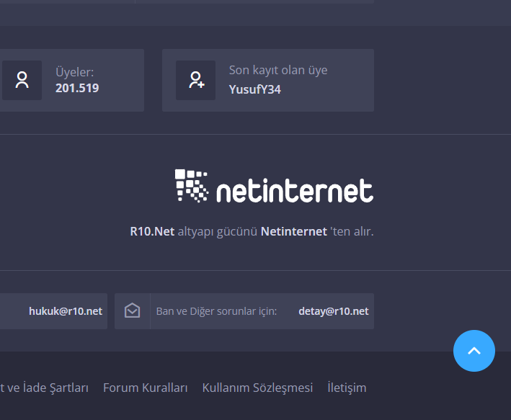511x420 pixels.
Task: Open the Netinternet logo
Action: (274, 186)
